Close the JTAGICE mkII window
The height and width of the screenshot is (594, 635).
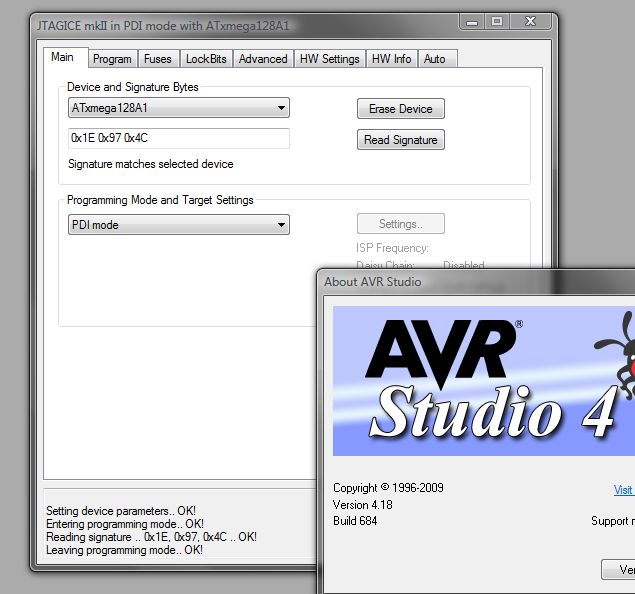click(x=530, y=21)
